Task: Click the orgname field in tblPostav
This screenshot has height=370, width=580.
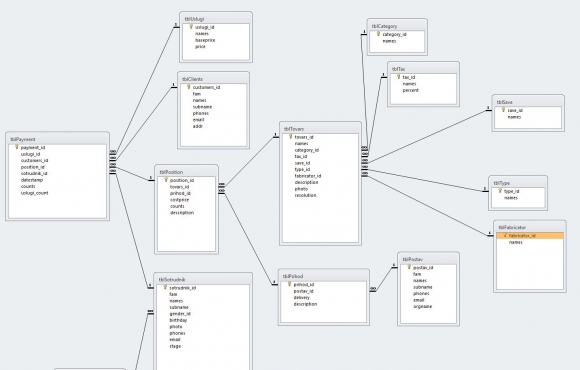Action: [x=422, y=306]
